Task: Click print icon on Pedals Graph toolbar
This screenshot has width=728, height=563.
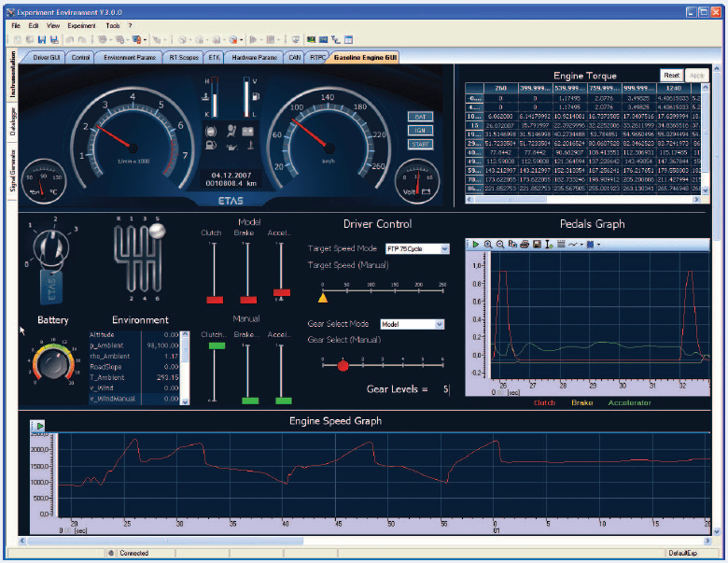Action: pyautogui.click(x=525, y=245)
